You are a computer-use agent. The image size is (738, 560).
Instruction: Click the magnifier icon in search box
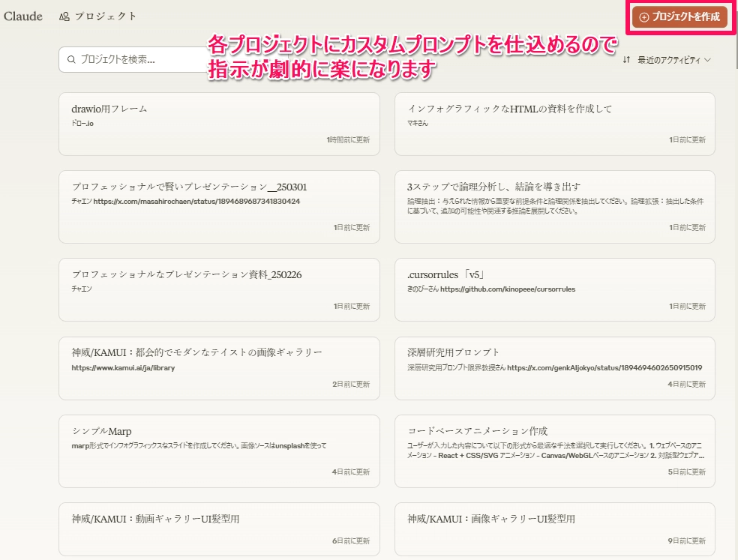point(71,59)
